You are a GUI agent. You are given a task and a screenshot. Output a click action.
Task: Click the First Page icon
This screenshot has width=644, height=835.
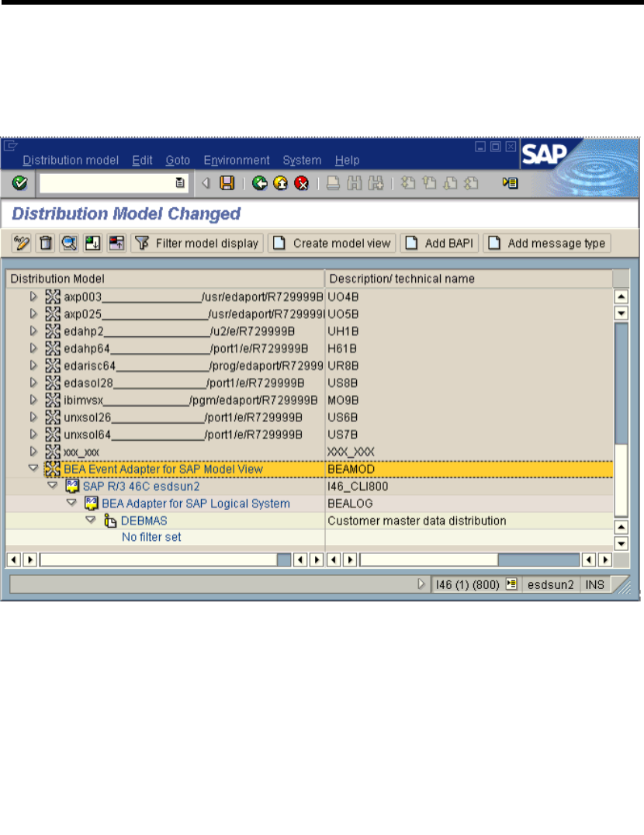[408, 183]
